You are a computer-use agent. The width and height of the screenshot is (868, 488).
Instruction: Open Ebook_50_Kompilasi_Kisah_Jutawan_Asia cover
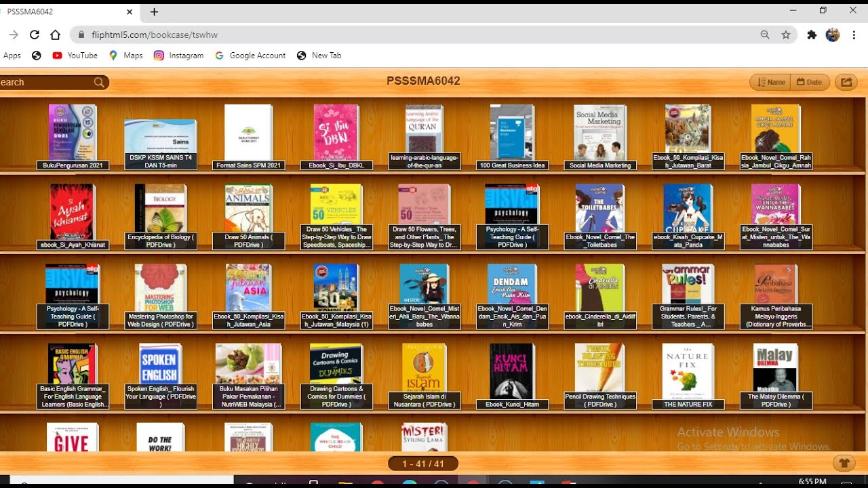point(248,296)
